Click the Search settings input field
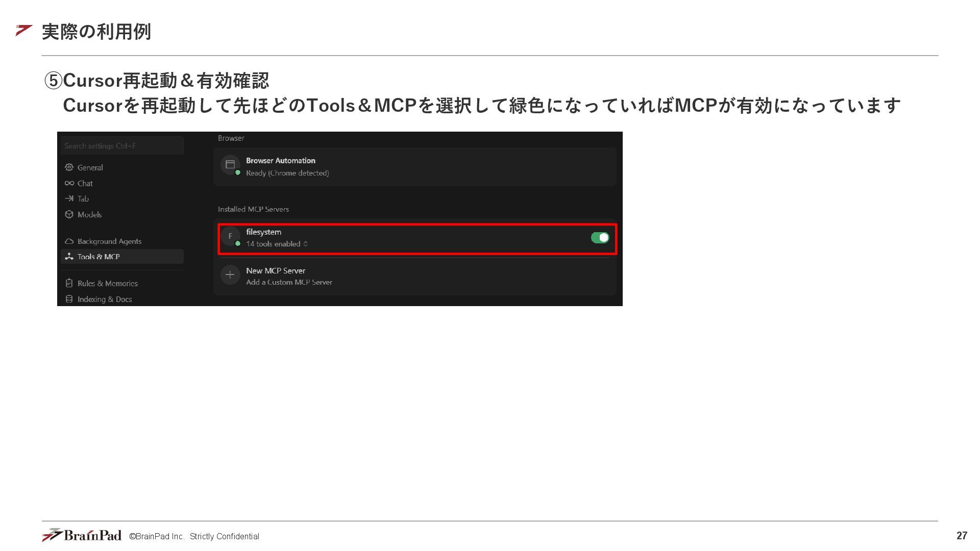 pos(121,146)
